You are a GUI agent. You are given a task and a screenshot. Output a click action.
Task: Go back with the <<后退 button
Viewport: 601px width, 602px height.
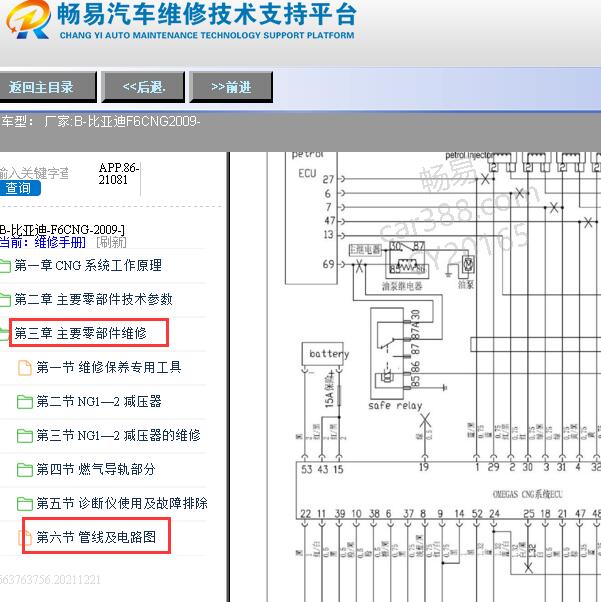pyautogui.click(x=143, y=87)
